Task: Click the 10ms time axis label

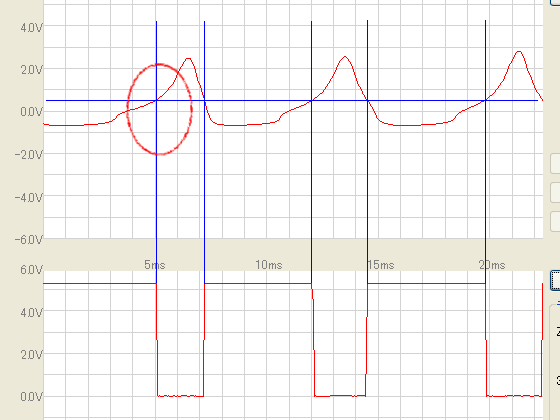Action: (269, 265)
